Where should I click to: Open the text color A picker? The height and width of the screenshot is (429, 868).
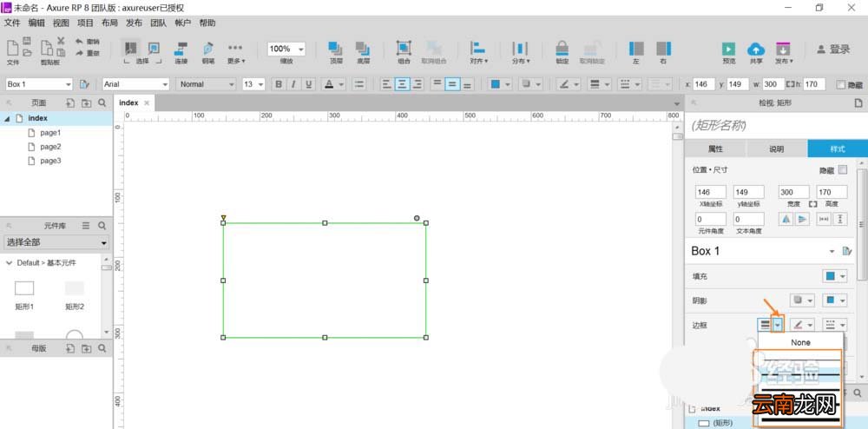[329, 84]
